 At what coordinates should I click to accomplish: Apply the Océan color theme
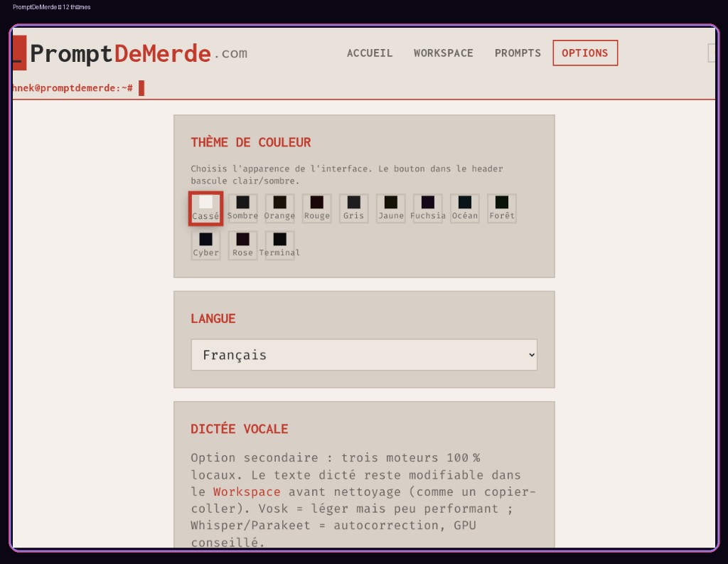pos(465,208)
